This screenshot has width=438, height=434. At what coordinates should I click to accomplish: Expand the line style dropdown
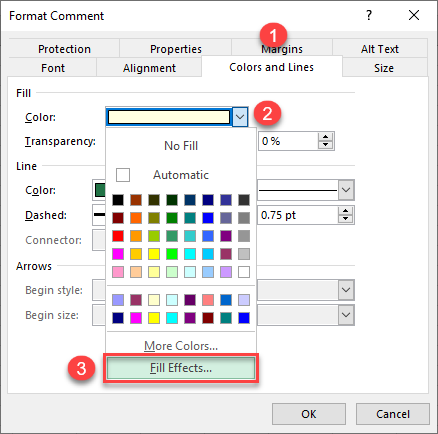point(346,190)
